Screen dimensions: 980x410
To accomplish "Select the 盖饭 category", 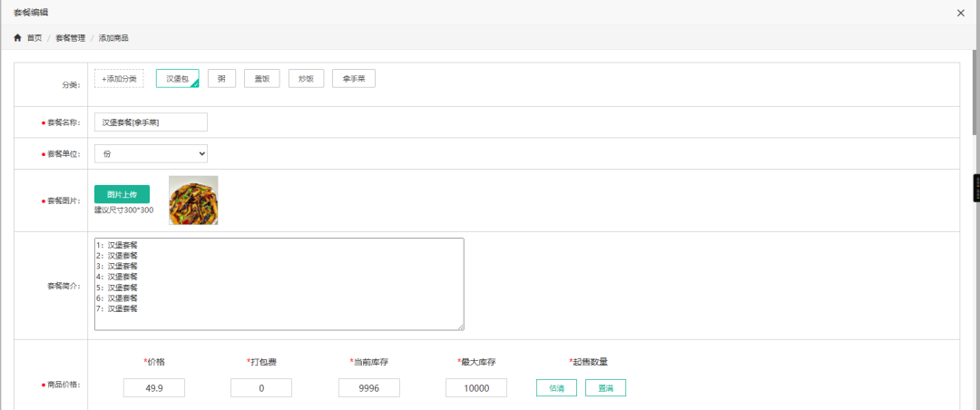I will point(262,79).
